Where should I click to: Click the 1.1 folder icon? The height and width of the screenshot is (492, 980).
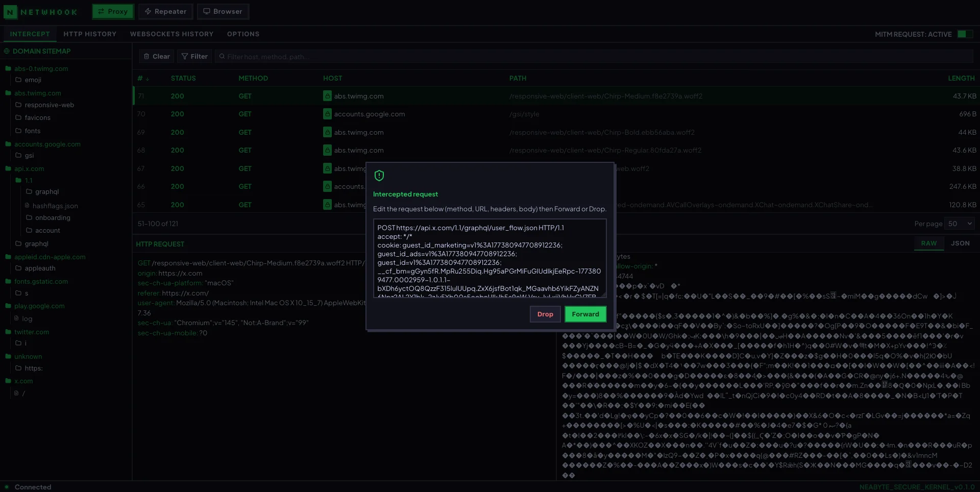tap(18, 180)
